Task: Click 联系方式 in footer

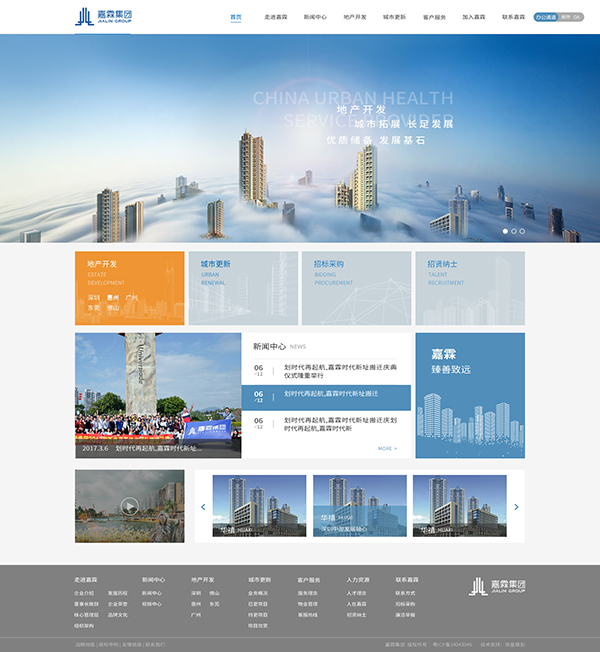Action: 405,593
